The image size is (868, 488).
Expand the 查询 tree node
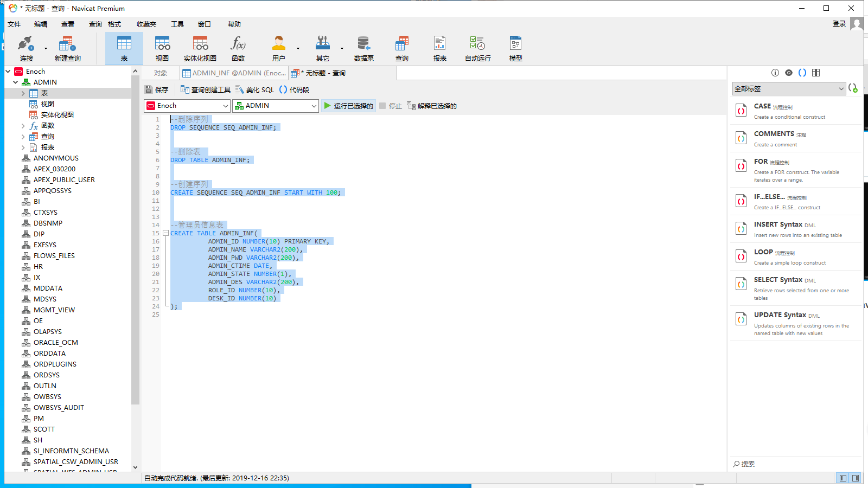pos(23,137)
